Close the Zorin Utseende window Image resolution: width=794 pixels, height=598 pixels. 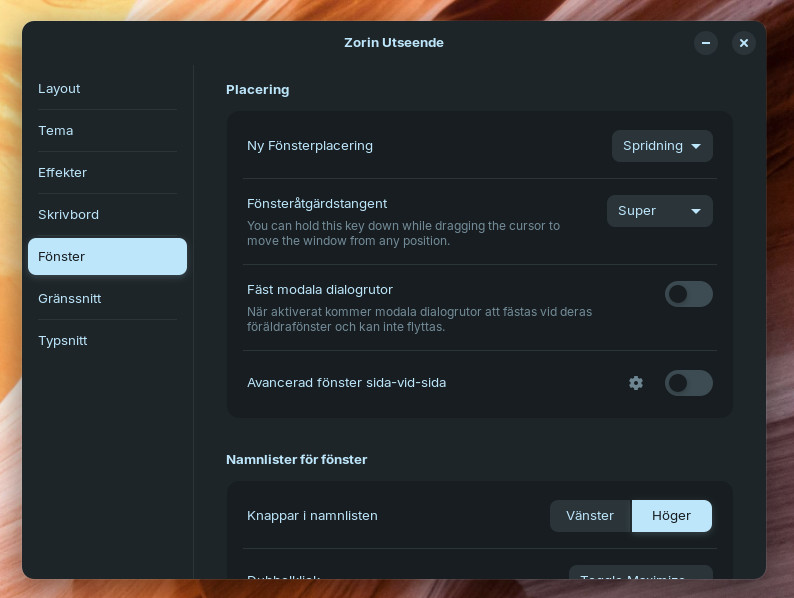coord(743,43)
